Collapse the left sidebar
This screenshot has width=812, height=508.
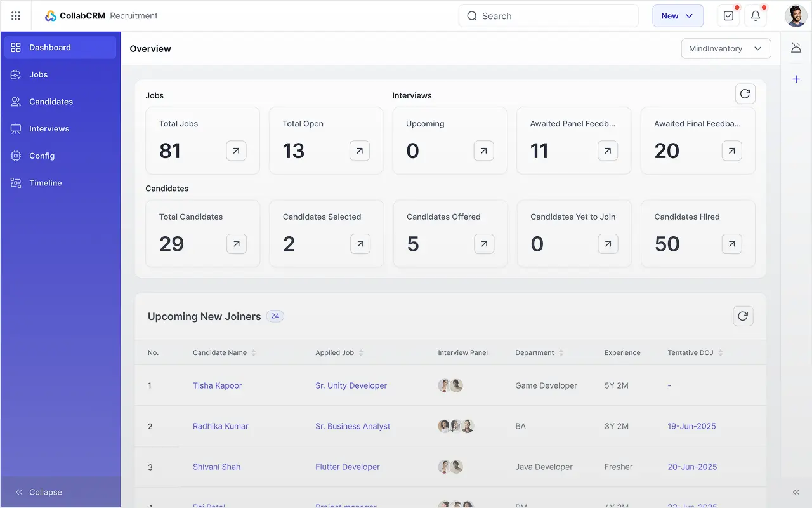39,492
